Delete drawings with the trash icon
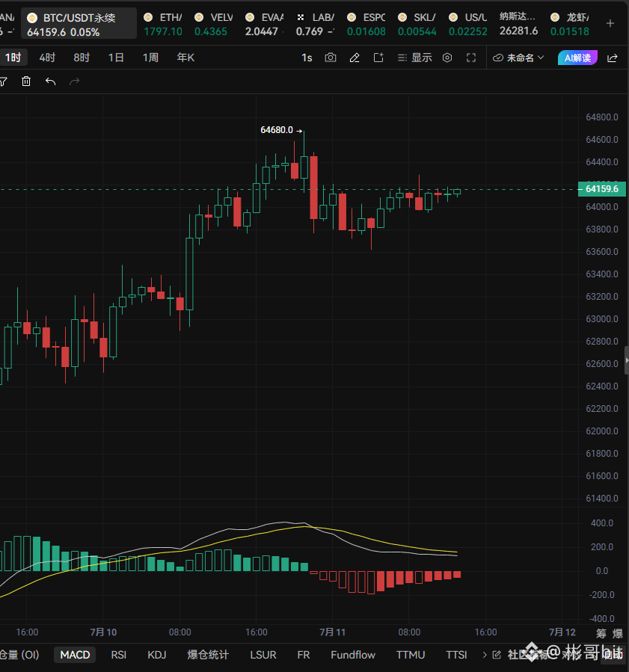The height and width of the screenshot is (672, 629). 26,81
